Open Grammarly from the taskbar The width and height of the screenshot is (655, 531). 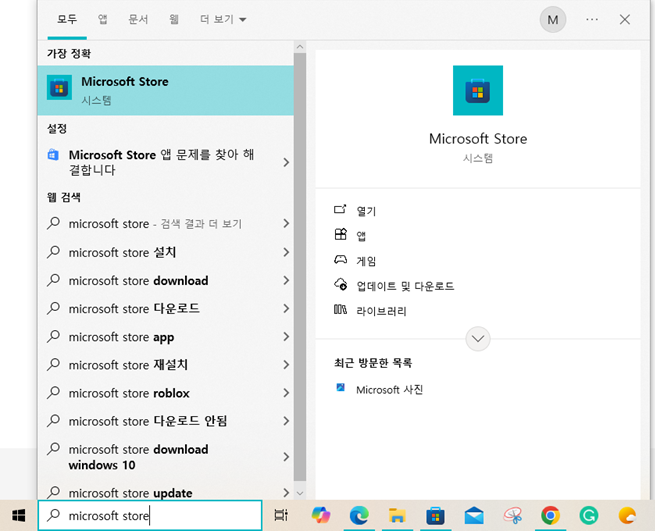589,516
